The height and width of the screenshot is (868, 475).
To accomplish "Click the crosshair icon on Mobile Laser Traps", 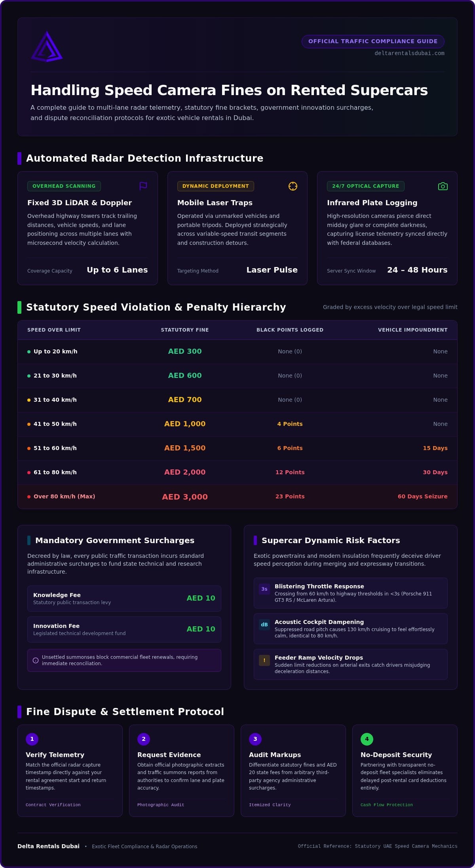I will pos(293,186).
